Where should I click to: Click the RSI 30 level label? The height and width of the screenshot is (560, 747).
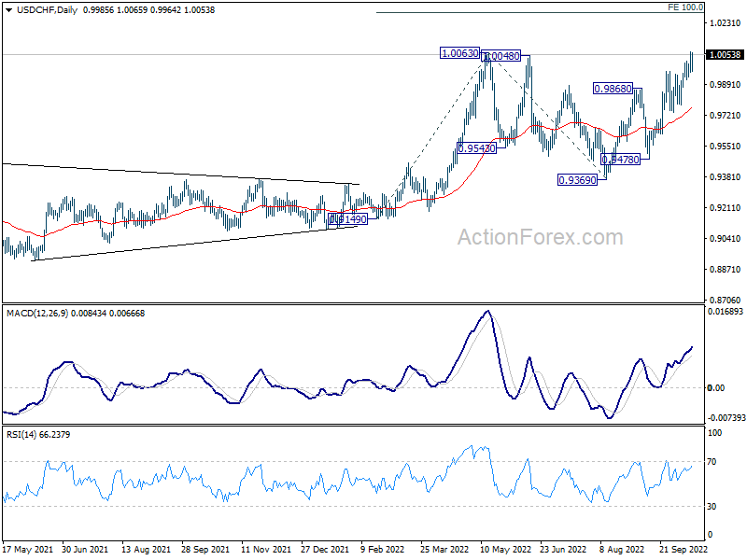(712, 507)
